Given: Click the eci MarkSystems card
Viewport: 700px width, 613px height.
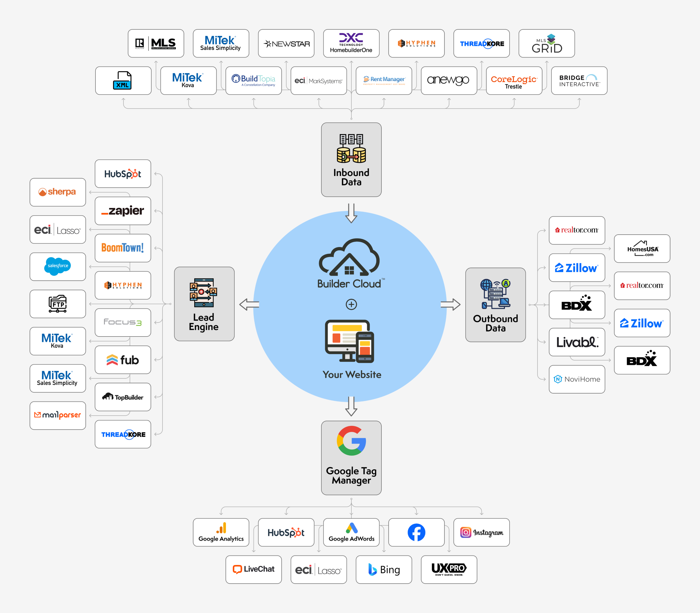Looking at the screenshot, I should (319, 81).
